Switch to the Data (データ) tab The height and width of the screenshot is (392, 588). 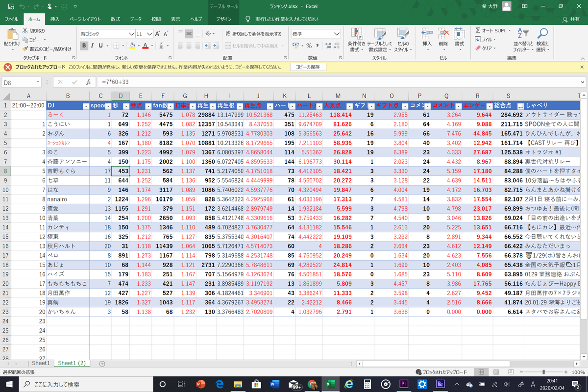[136, 19]
